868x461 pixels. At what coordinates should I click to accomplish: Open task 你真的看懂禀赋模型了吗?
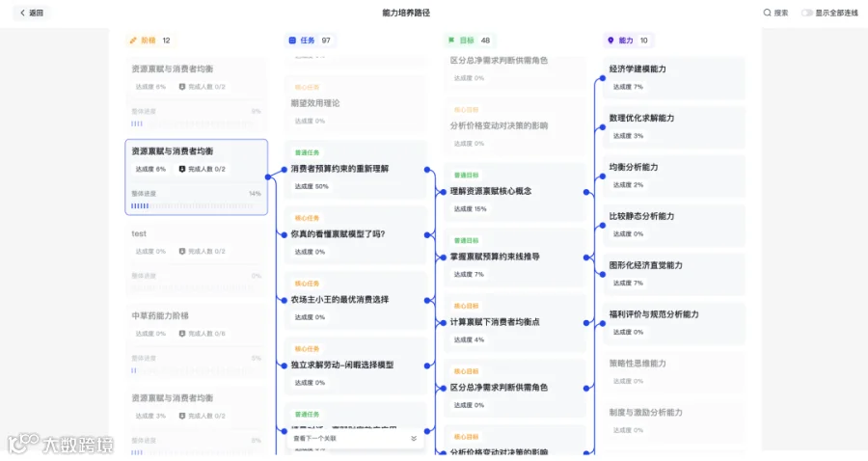pyautogui.click(x=355, y=234)
